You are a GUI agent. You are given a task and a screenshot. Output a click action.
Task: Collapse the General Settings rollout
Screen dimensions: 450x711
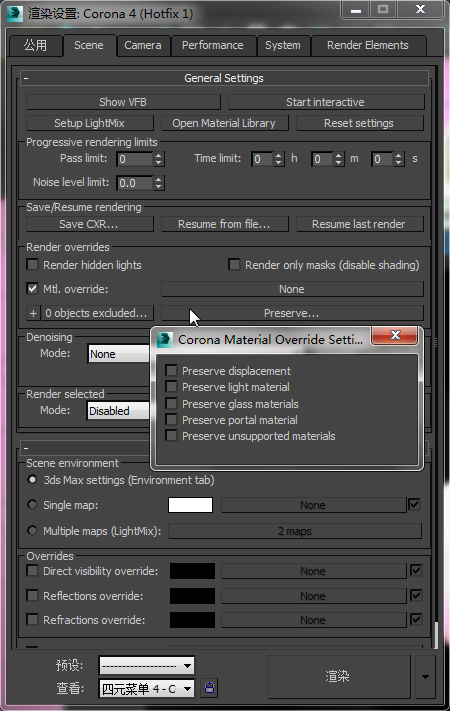[26, 78]
